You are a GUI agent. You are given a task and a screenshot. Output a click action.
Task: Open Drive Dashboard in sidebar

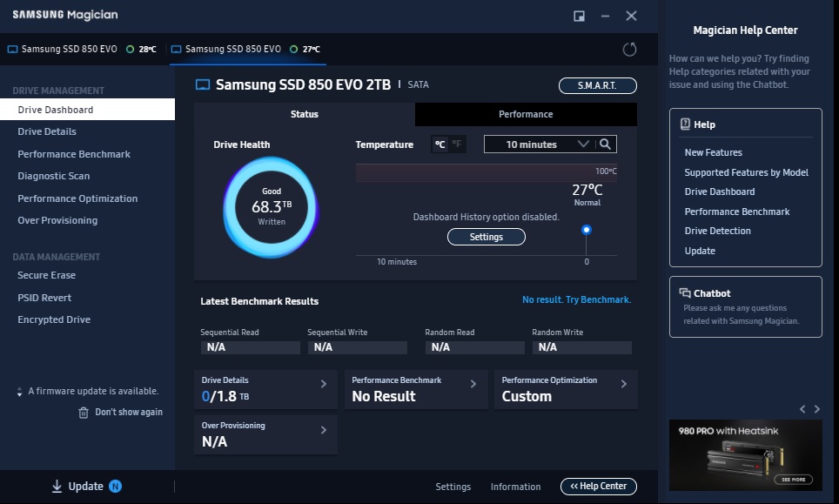click(x=87, y=109)
